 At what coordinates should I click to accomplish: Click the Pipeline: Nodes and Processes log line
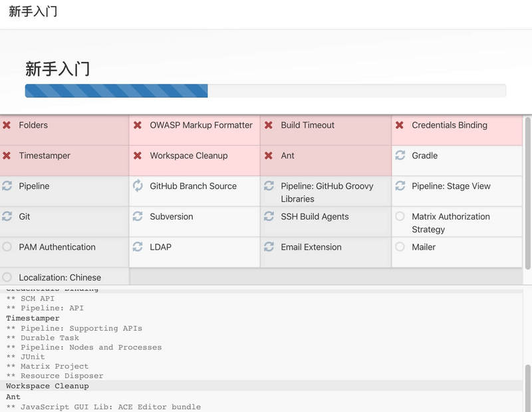pos(84,347)
